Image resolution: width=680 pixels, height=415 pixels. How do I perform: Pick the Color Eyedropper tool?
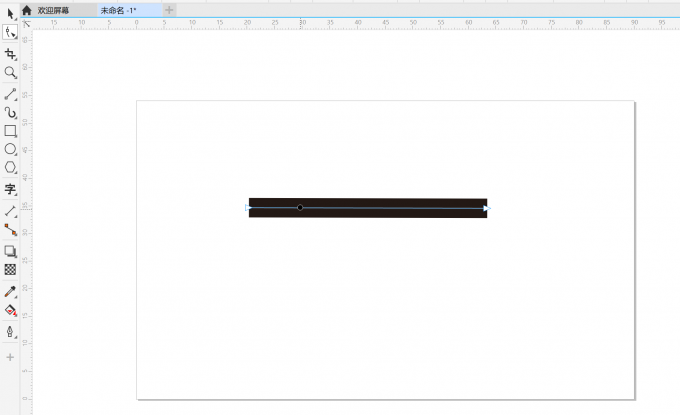tap(10, 292)
